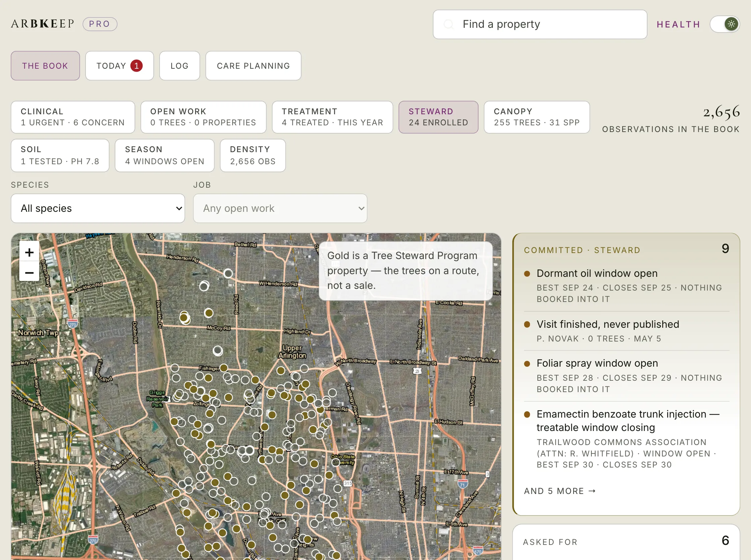751x560 pixels.
Task: Click the US 23 route shield on map
Action: pos(417,371)
